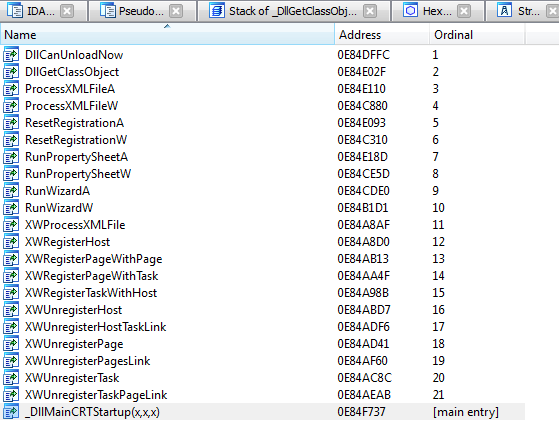Click the export icon next to RunWizardW

click(x=11, y=208)
